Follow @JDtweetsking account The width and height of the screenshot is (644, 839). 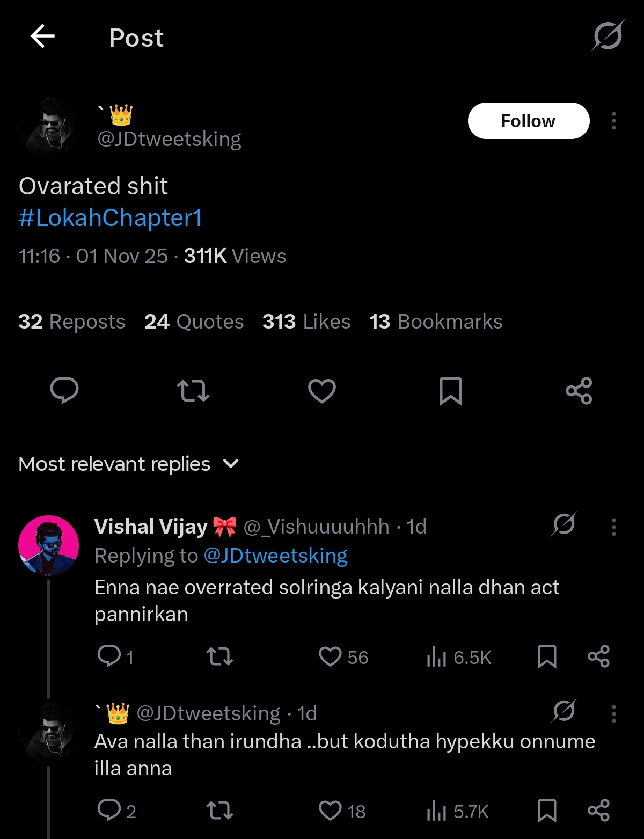click(528, 121)
